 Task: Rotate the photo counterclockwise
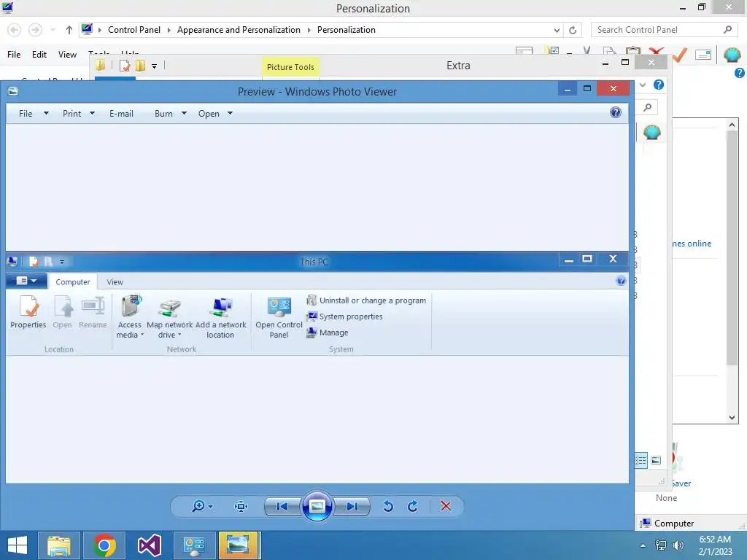[x=388, y=506]
